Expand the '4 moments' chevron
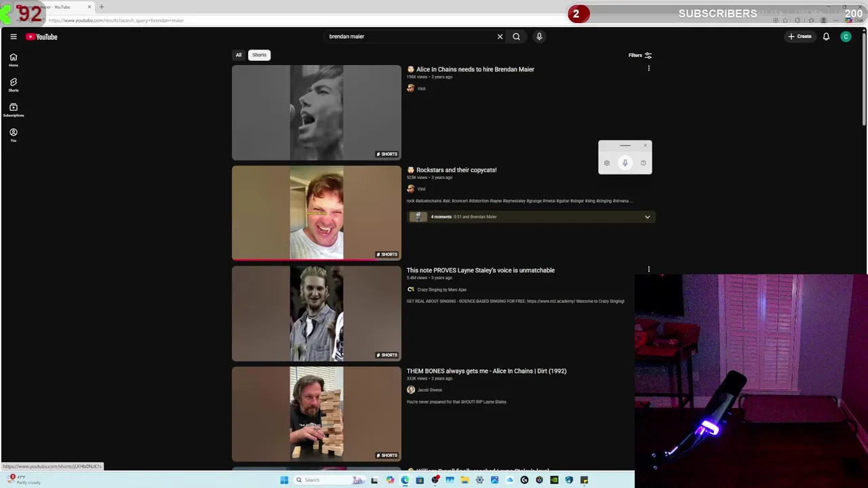Screen dimensions: 868x488 click(647, 217)
